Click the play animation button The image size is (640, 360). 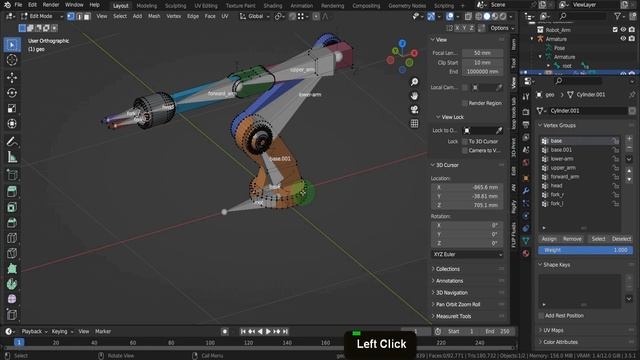268,331
